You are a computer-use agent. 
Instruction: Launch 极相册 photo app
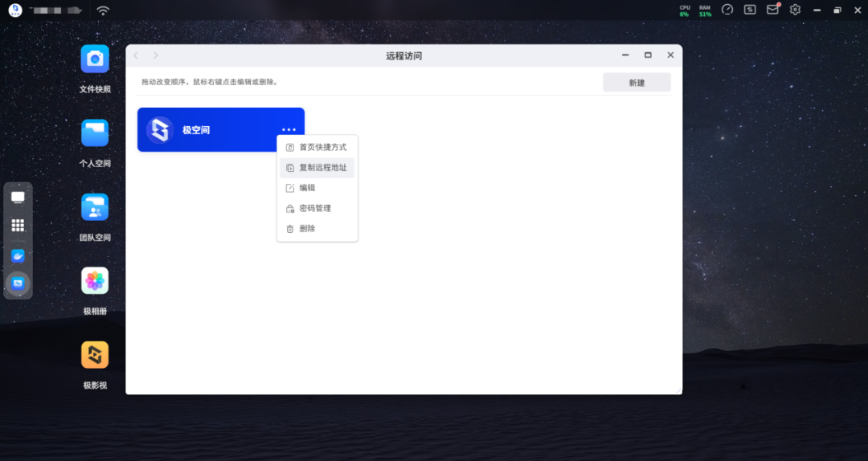point(95,281)
